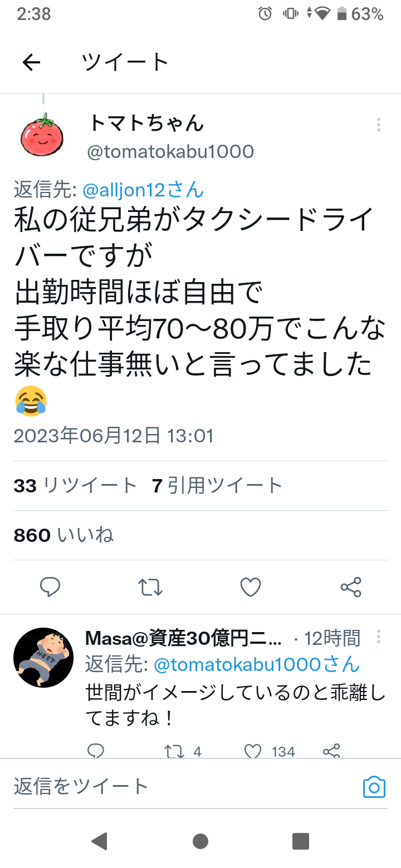Tap the 返信をツイート reply field
The height and width of the screenshot is (868, 401).
[184, 786]
